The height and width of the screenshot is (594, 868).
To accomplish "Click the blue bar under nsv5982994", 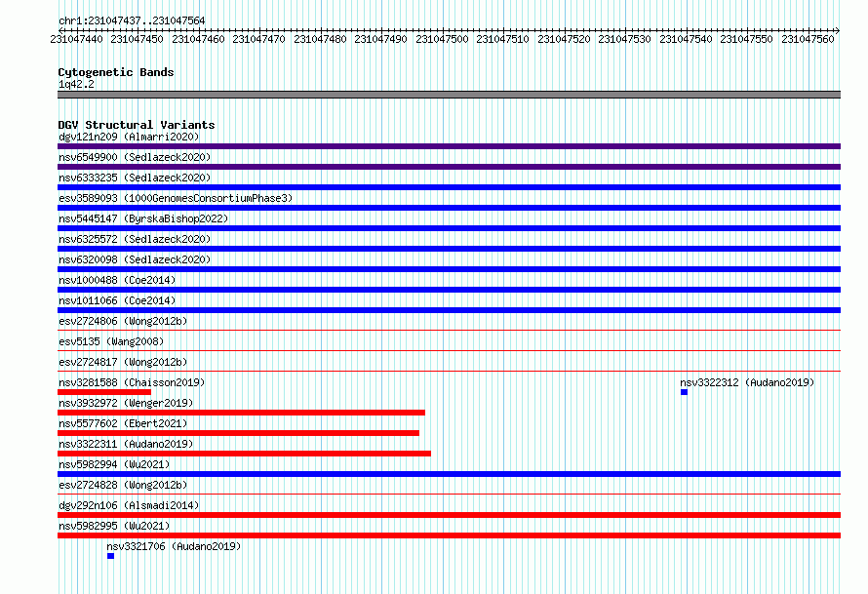I will coord(449,474).
